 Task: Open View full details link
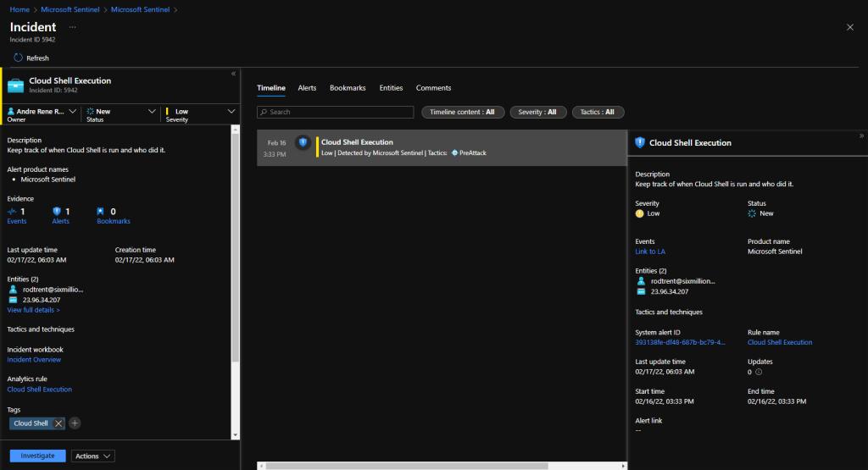pos(33,310)
